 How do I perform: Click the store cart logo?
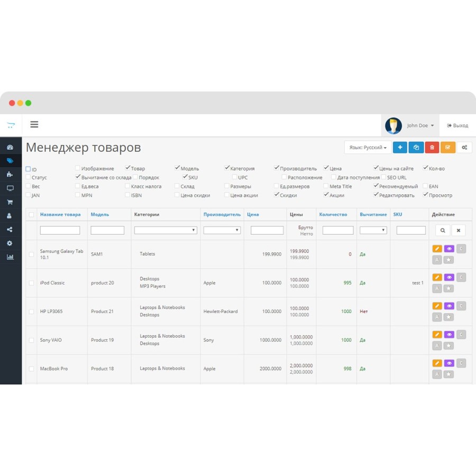click(x=11, y=125)
